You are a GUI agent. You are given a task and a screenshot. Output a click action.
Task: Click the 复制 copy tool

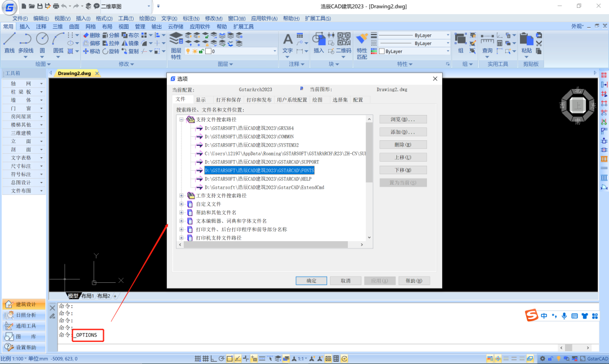click(130, 51)
